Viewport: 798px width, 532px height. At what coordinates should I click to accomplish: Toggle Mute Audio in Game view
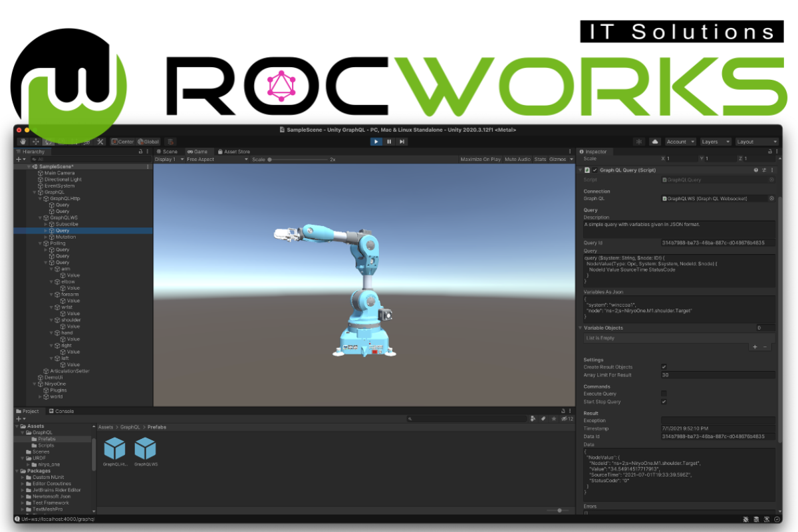click(517, 160)
